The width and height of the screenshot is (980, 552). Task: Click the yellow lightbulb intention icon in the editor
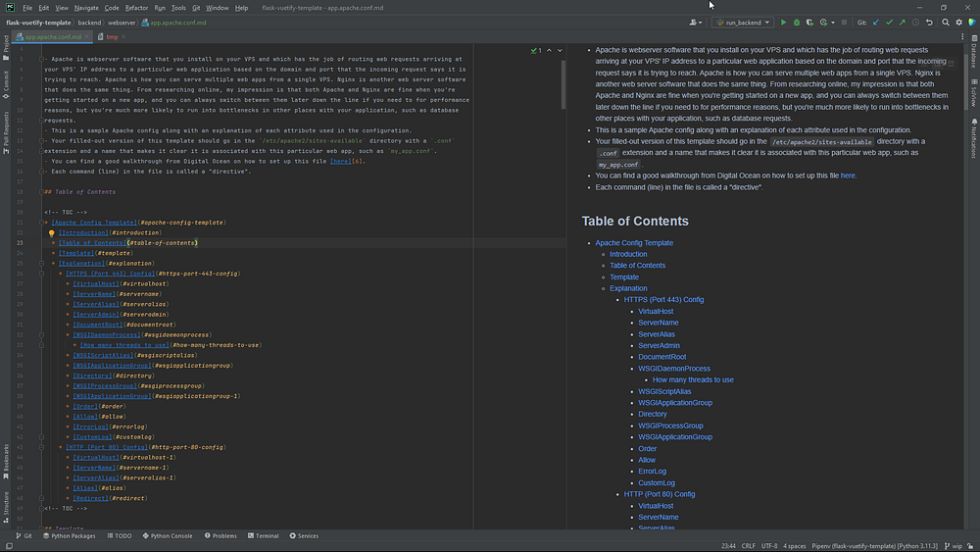pyautogui.click(x=51, y=233)
